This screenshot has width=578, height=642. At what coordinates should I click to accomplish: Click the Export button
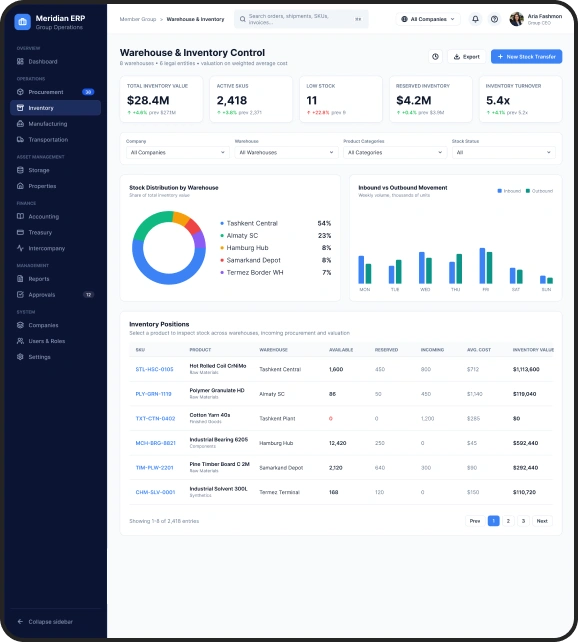click(467, 57)
